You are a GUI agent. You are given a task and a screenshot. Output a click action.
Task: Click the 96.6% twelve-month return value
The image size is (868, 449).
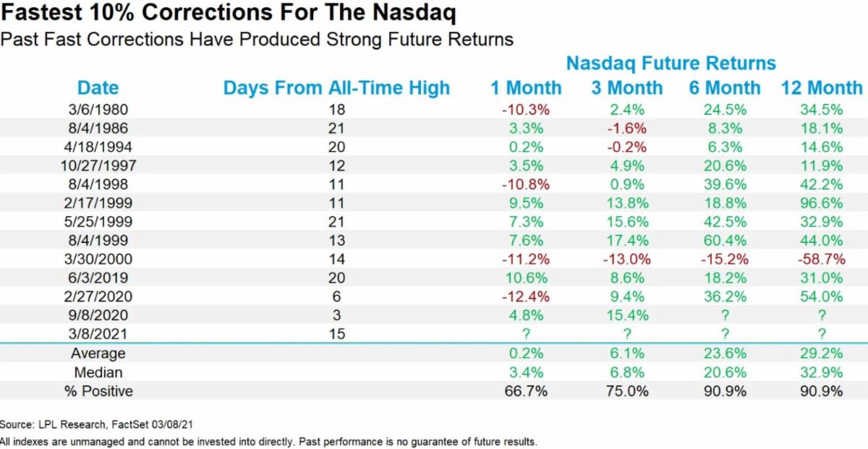click(x=822, y=203)
